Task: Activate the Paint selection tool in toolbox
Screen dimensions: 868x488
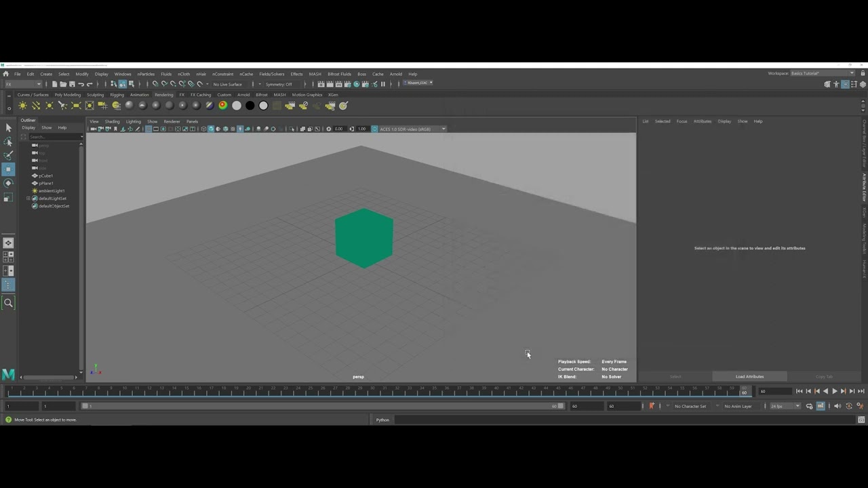Action: click(8, 155)
